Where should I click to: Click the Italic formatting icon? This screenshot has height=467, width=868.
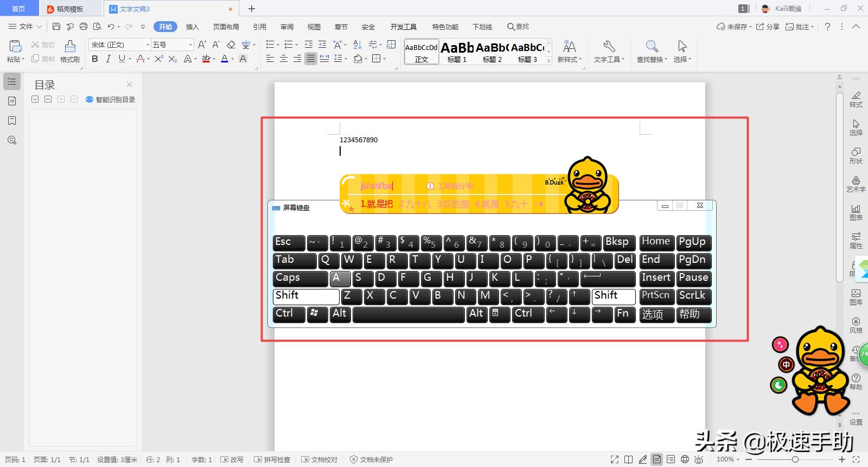(108, 59)
